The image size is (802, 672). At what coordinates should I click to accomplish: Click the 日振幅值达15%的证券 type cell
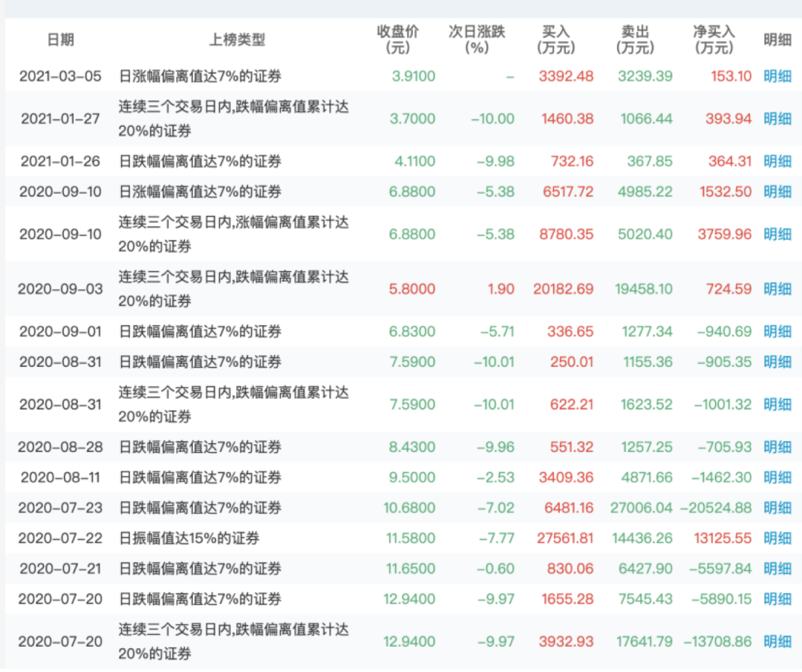[x=189, y=538]
